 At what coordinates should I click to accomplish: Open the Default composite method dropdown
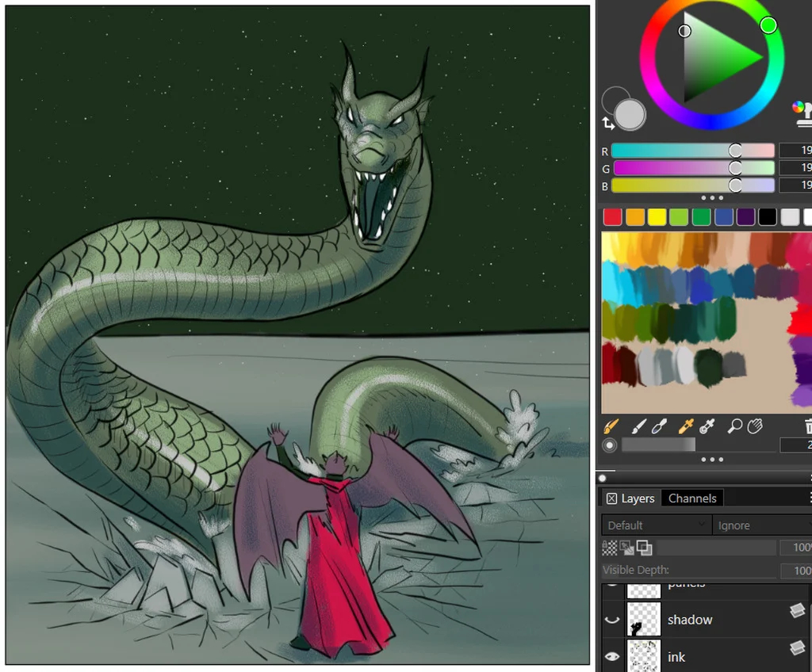coord(655,525)
